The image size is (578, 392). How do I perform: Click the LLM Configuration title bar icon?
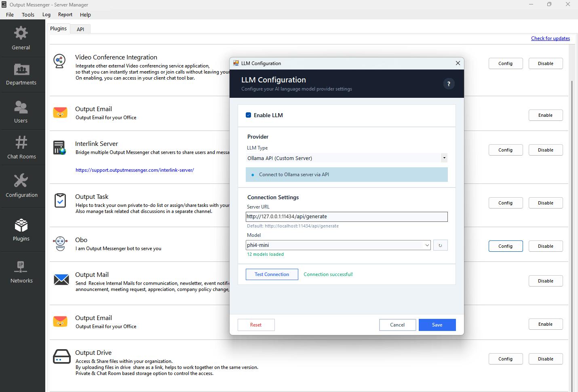click(x=236, y=63)
